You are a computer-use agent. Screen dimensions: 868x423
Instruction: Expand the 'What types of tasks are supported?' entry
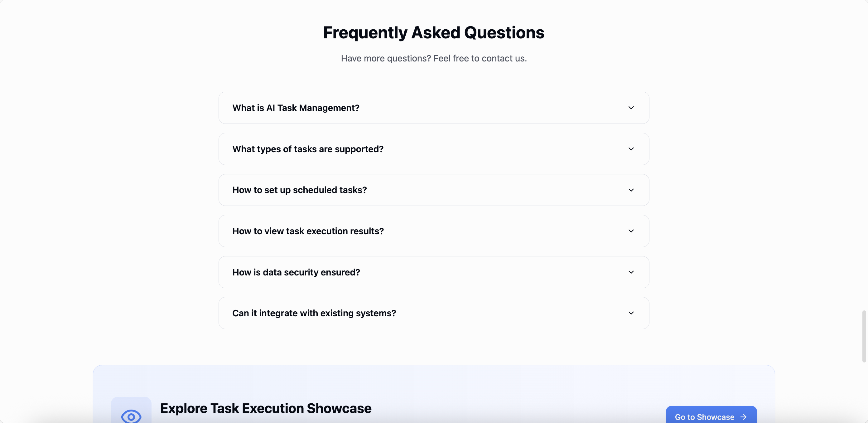[x=434, y=148]
